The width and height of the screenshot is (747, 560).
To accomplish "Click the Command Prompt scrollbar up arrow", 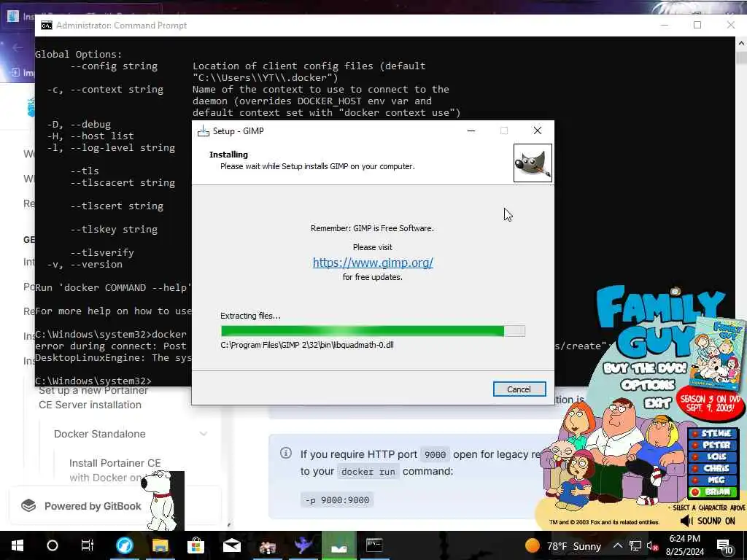I will point(741,43).
